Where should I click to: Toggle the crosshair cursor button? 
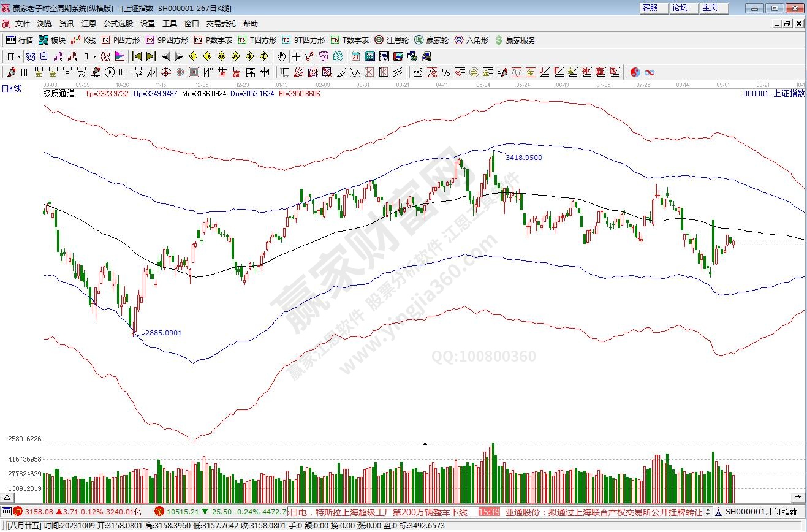click(x=296, y=56)
